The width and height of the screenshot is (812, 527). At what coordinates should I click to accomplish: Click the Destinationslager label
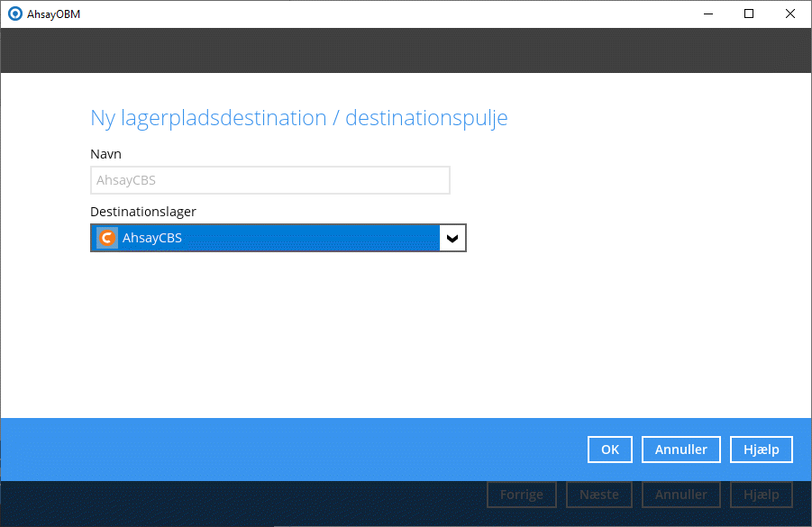pos(143,212)
